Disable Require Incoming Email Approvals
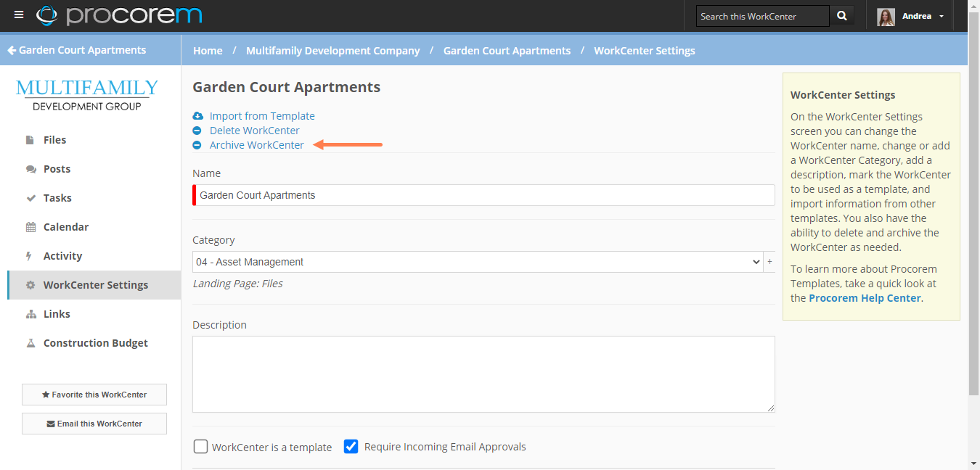 point(351,447)
